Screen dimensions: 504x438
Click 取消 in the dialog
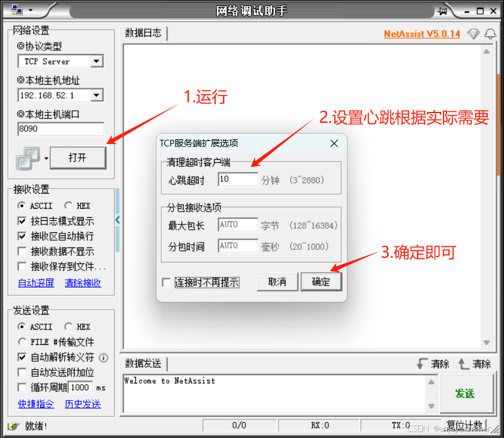coord(277,282)
